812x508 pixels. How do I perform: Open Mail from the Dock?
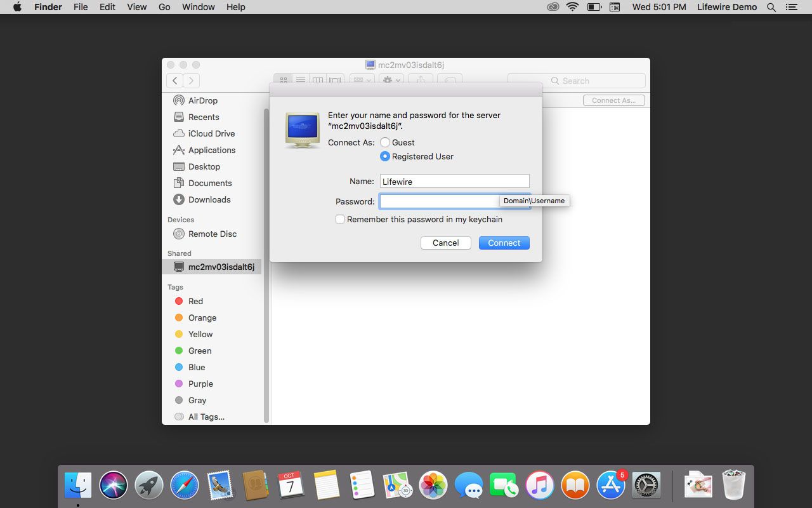point(219,486)
